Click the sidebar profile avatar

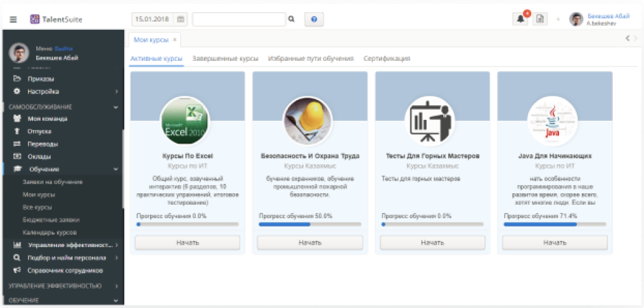19,53
